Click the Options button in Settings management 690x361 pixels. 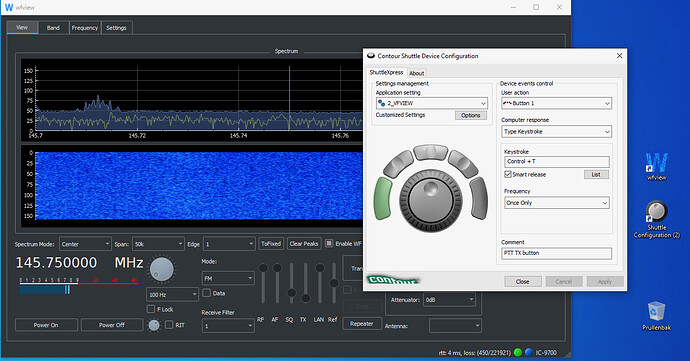[470, 115]
